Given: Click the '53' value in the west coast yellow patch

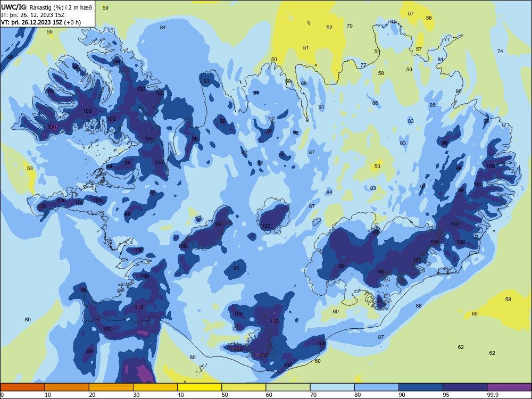Looking at the screenshot, I should 30,168.
